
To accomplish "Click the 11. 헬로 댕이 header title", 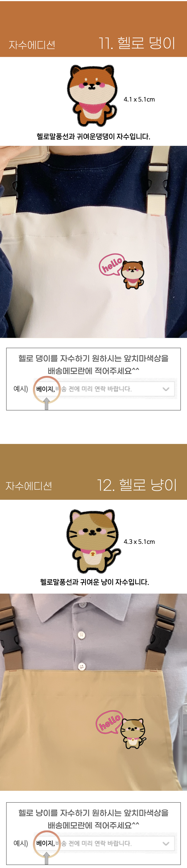I will point(137,43).
